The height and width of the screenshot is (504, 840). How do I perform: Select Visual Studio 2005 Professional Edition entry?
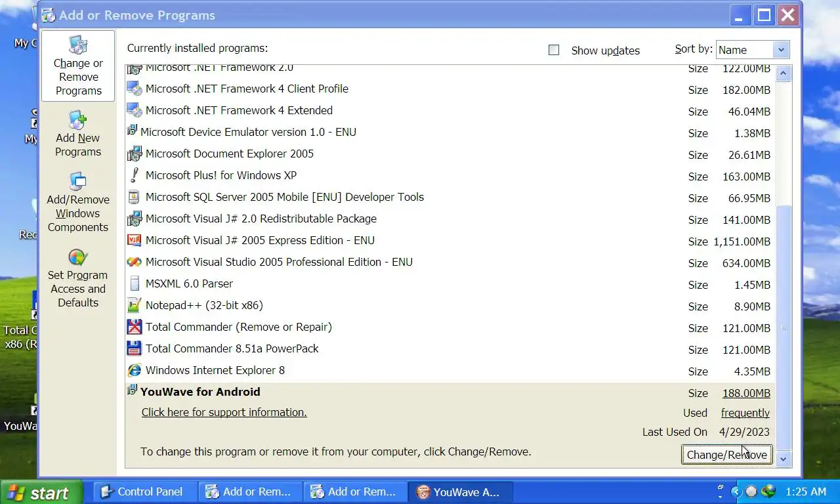coord(450,262)
